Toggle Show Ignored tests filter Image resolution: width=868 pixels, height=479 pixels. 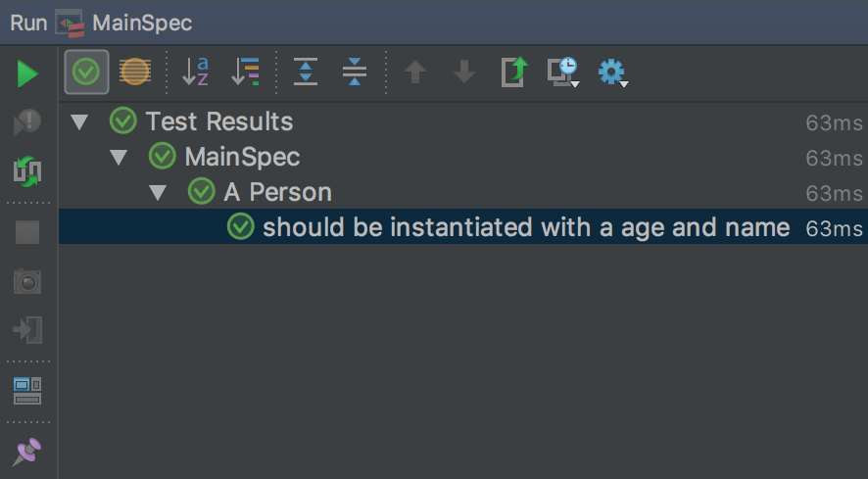[135, 72]
